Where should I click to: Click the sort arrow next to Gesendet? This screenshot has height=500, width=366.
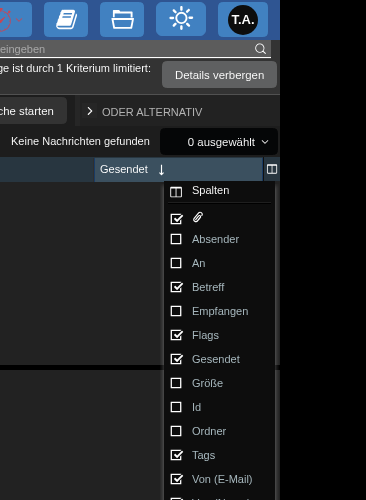161,170
